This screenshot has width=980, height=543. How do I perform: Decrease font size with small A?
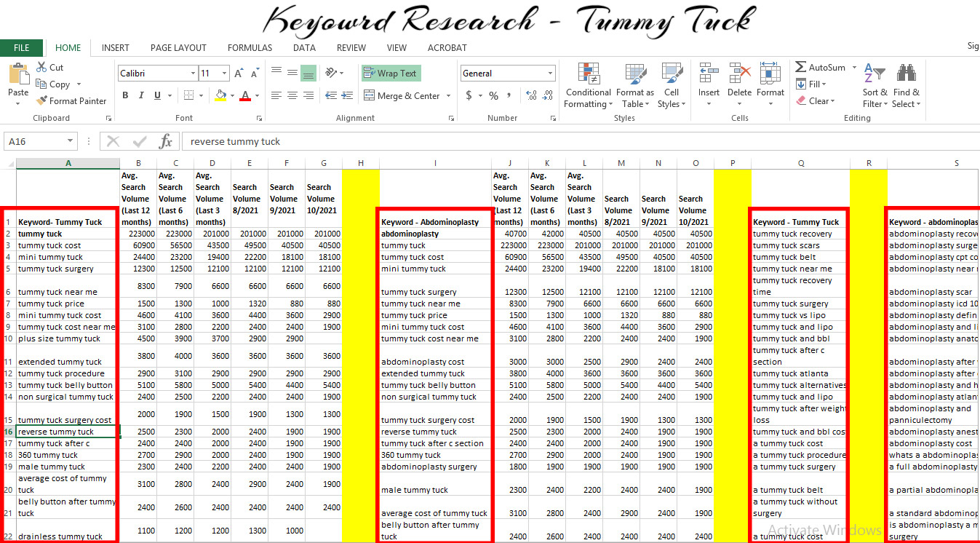pyautogui.click(x=255, y=74)
